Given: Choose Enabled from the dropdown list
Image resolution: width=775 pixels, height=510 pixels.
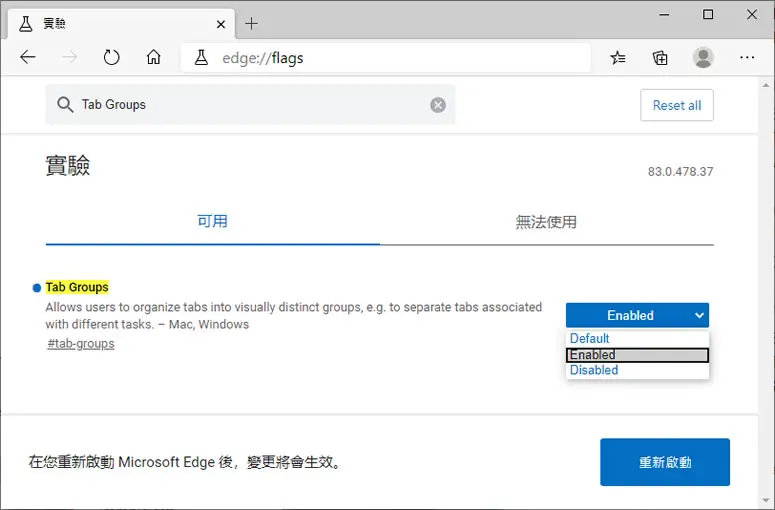Looking at the screenshot, I should 637,355.
